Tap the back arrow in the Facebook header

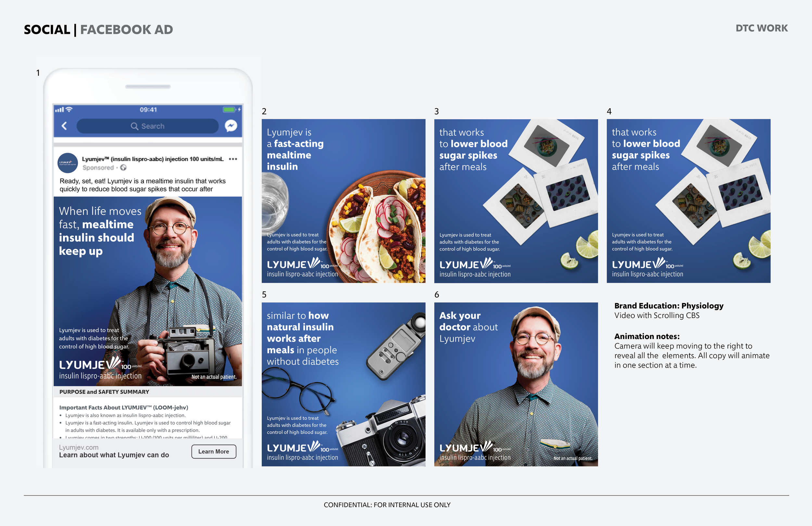coord(64,126)
